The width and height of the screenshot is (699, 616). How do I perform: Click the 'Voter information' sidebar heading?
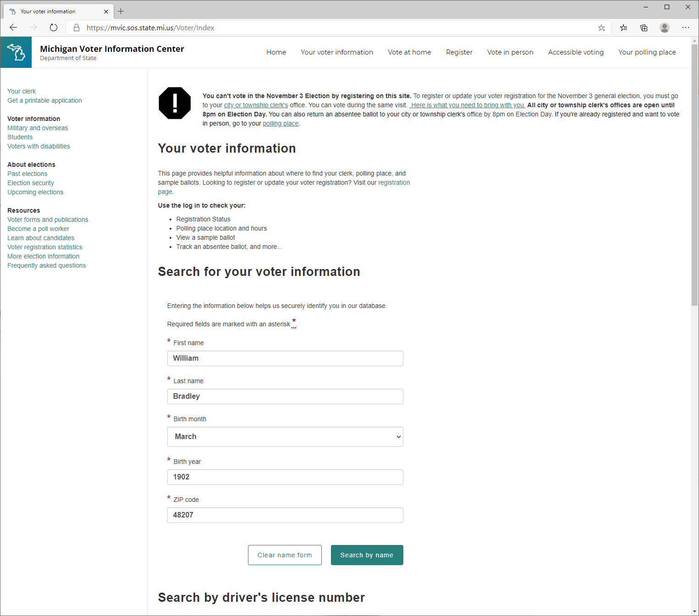33,119
